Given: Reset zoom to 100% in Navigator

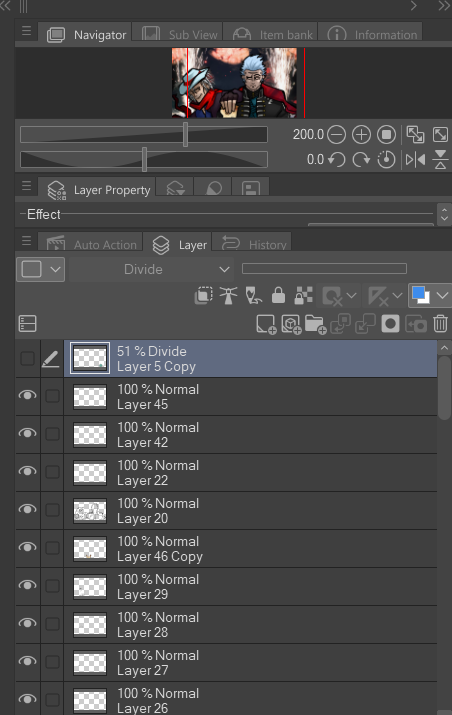Looking at the screenshot, I should pyautogui.click(x=386, y=135).
